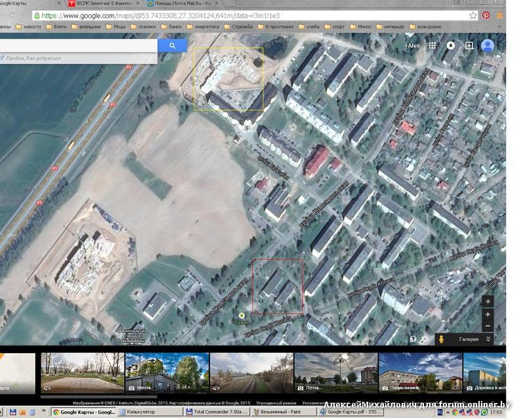
Task: Click the blue map search button
Action: [172, 45]
